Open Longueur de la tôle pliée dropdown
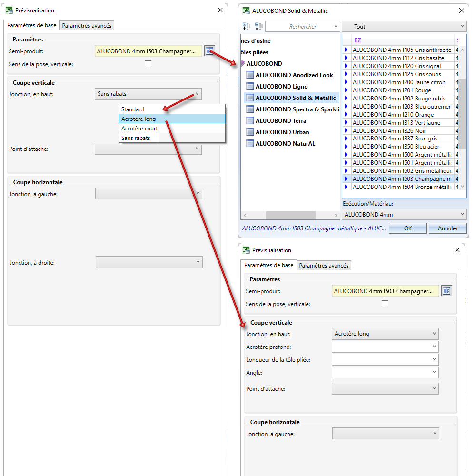The width and height of the screenshot is (476, 476). point(385,359)
